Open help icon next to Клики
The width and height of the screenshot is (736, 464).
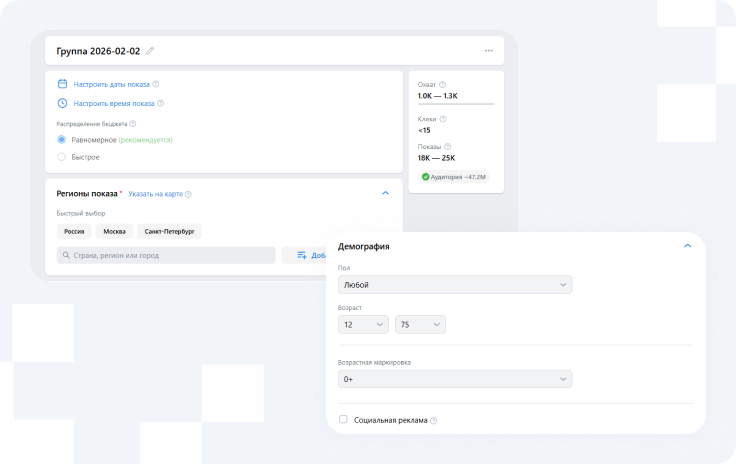pos(443,119)
